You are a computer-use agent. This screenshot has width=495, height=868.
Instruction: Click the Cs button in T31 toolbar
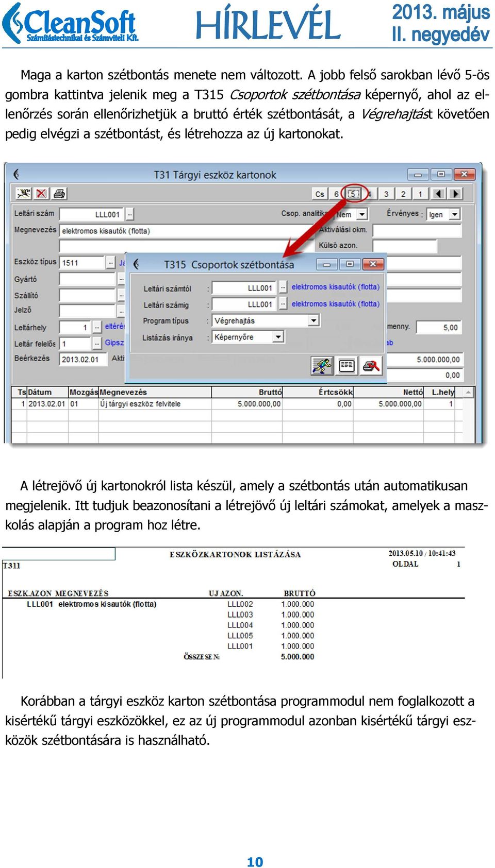320,194
